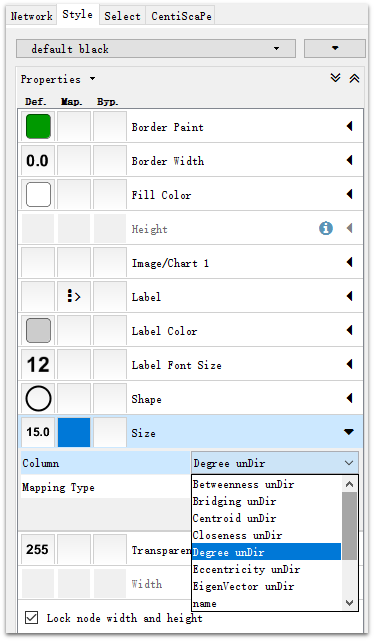This screenshot has height=641, width=374.
Task: Switch to the Network tab
Action: pyautogui.click(x=31, y=16)
